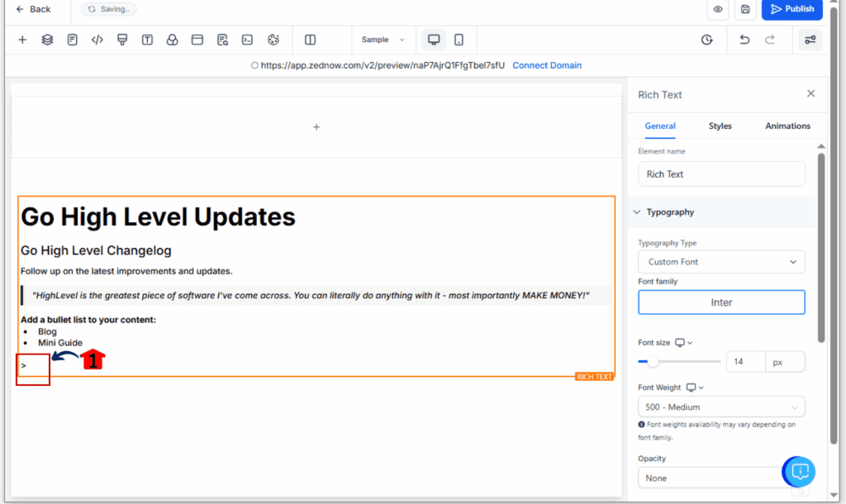Image resolution: width=846 pixels, height=504 pixels.
Task: Toggle the split columns layout icon
Action: [311, 40]
